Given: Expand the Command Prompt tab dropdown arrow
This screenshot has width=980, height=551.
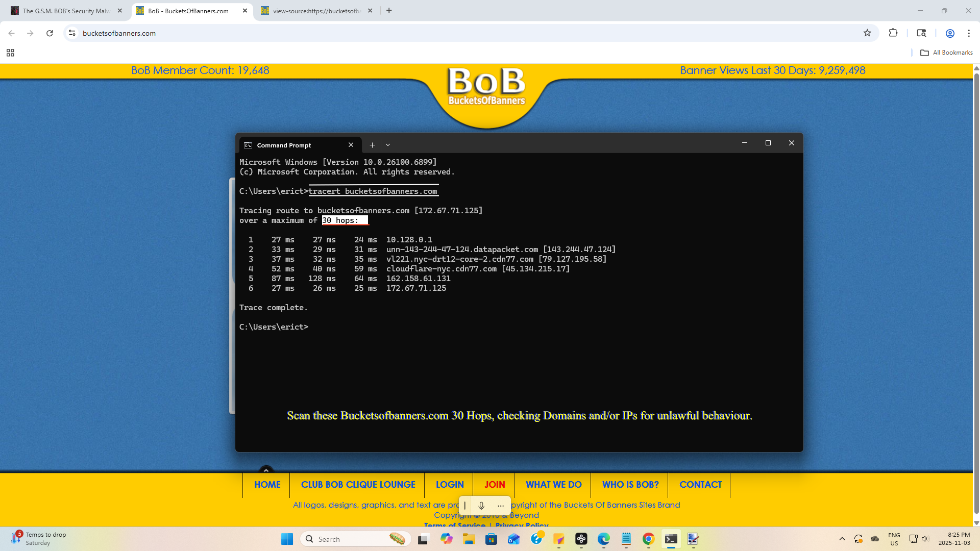Looking at the screenshot, I should pyautogui.click(x=388, y=145).
